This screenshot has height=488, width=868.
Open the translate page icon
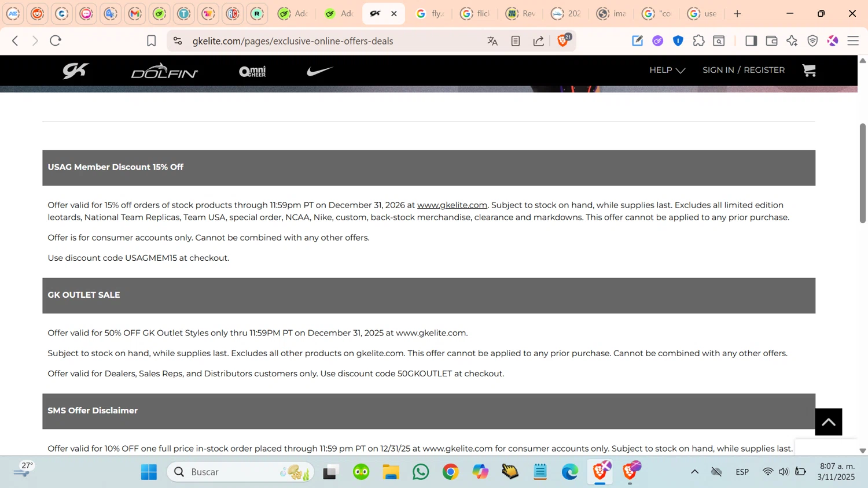pyautogui.click(x=492, y=40)
